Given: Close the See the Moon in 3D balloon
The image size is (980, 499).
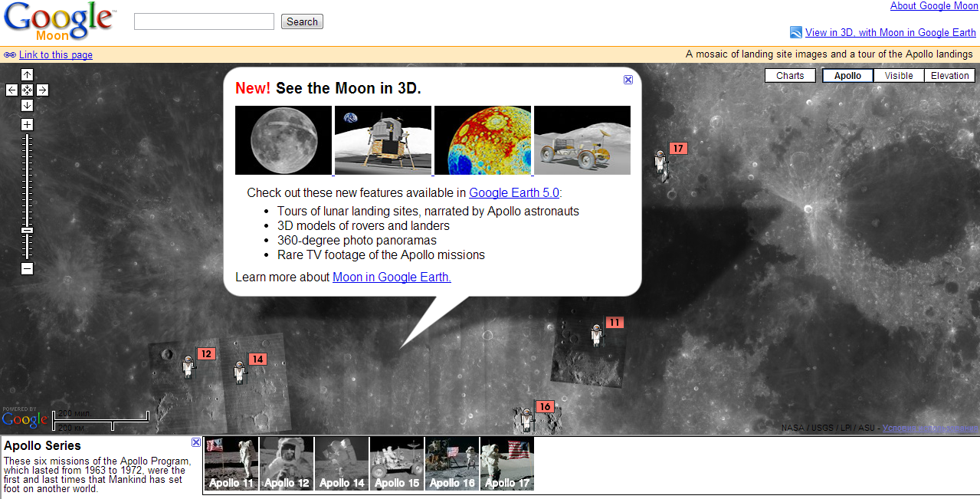Looking at the screenshot, I should coord(628,80).
